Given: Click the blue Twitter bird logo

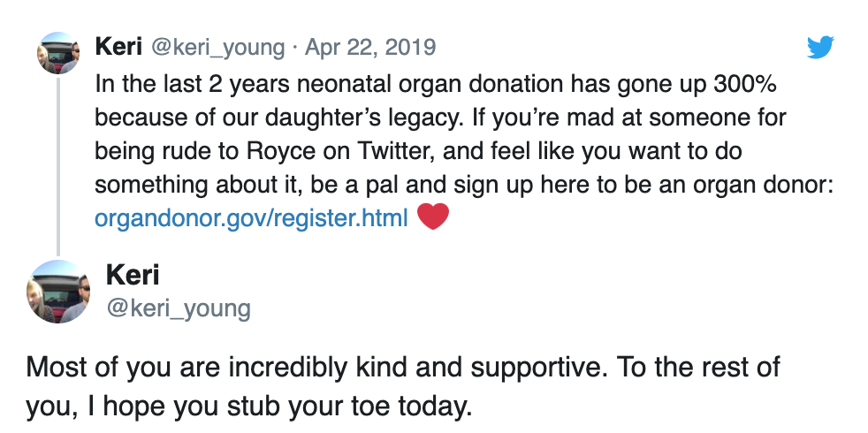Looking at the screenshot, I should [820, 47].
